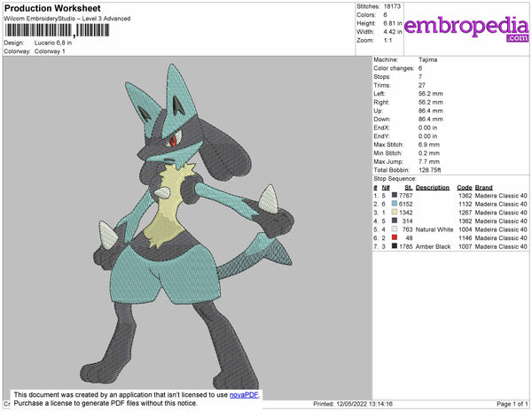532x411 pixels.
Task: Click the Max Stitch value '6.9 mm'
Action: point(429,144)
